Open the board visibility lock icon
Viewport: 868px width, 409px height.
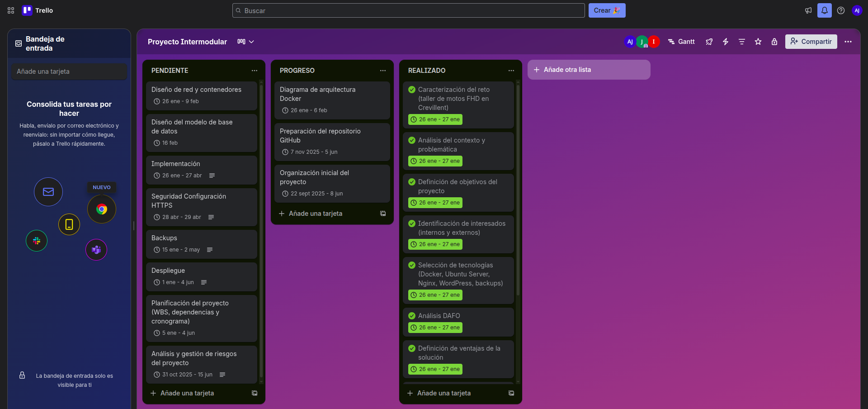point(774,42)
